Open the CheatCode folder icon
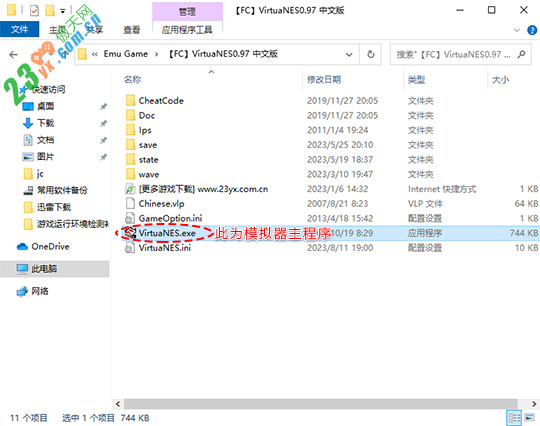Viewport: 540px width, 426px height. [131, 101]
